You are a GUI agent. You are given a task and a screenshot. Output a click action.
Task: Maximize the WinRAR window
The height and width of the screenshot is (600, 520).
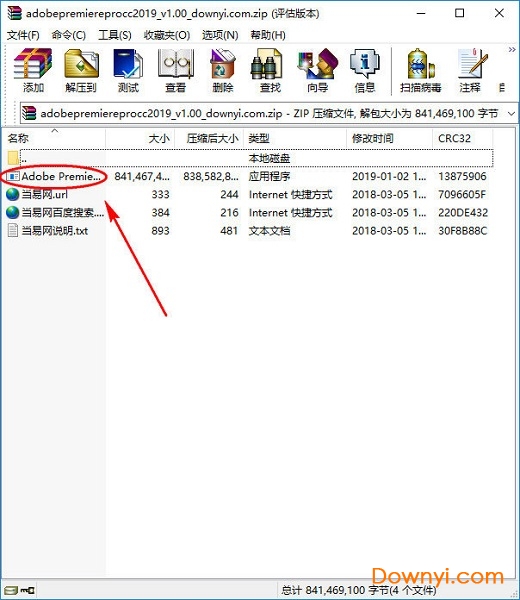click(460, 13)
